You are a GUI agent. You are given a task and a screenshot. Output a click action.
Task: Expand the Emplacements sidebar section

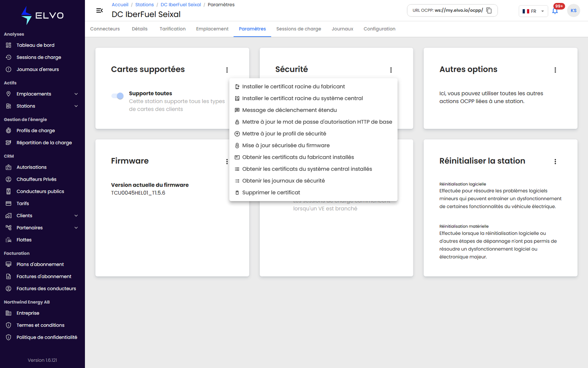pyautogui.click(x=76, y=94)
